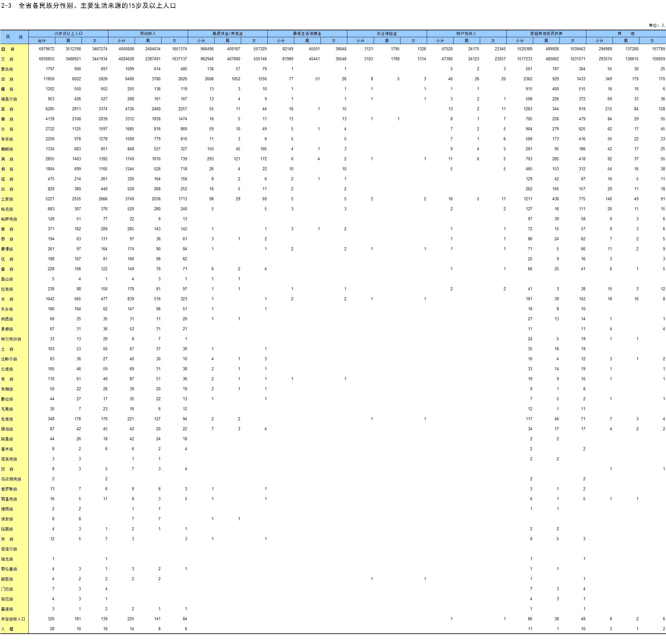Select the 财产性收入 column group header

pyautogui.click(x=466, y=34)
